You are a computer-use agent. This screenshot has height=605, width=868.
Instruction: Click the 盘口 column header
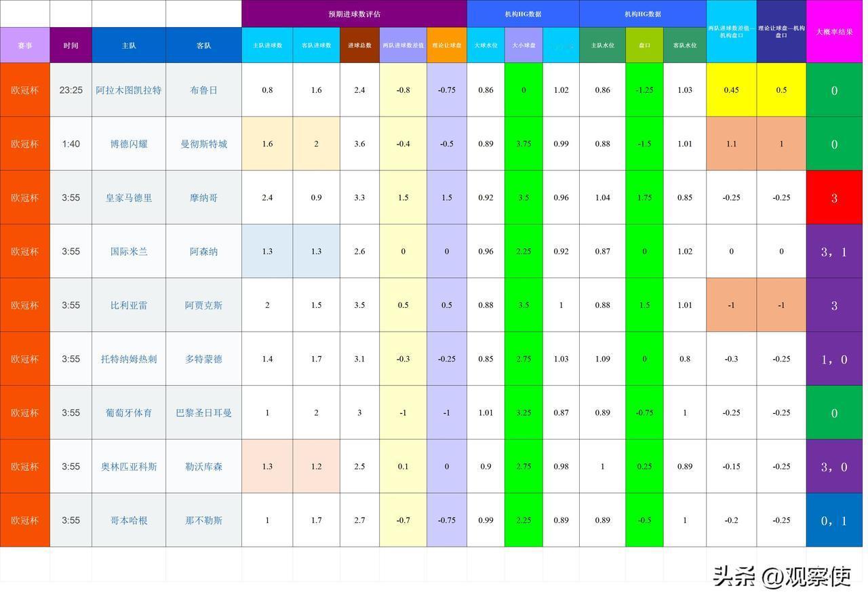[x=644, y=45]
